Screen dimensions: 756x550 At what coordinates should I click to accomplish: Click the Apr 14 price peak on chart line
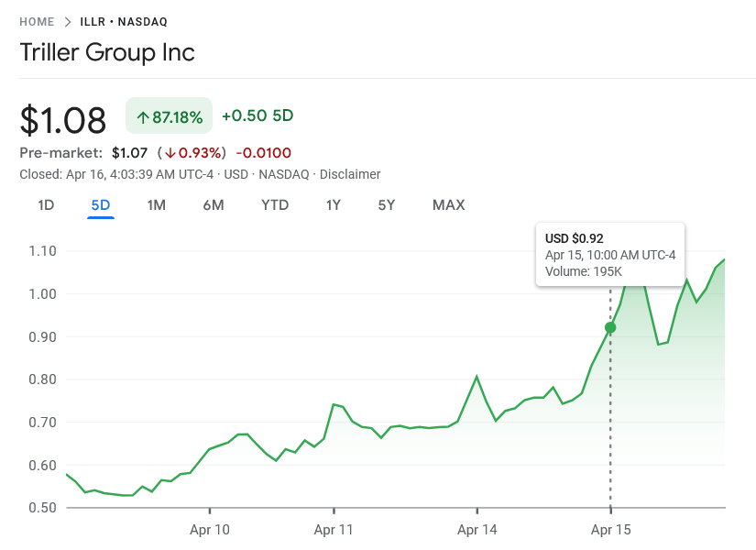[477, 377]
